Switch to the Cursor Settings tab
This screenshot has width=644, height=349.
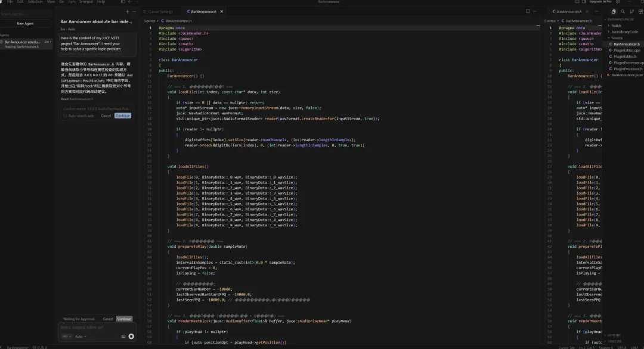[x=160, y=11]
